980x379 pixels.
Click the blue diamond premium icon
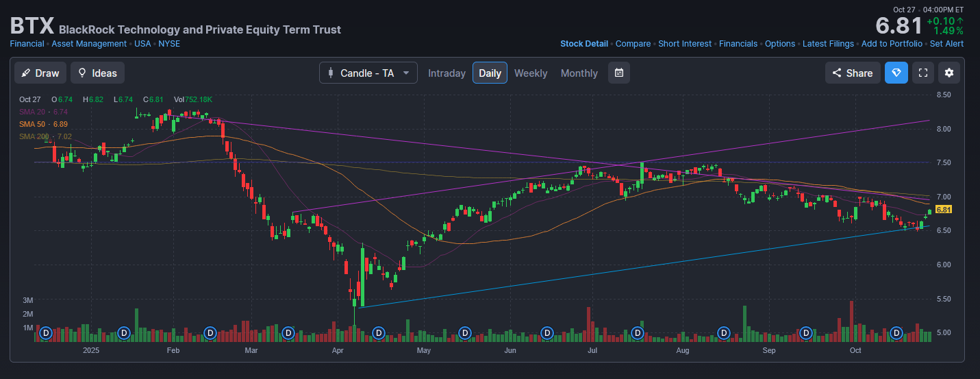896,73
